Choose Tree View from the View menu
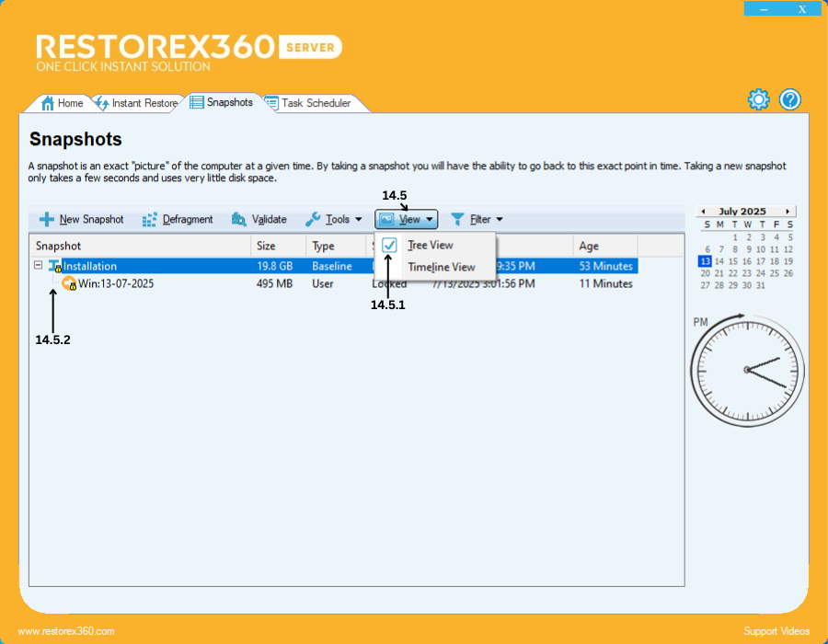The image size is (828, 644). click(435, 245)
